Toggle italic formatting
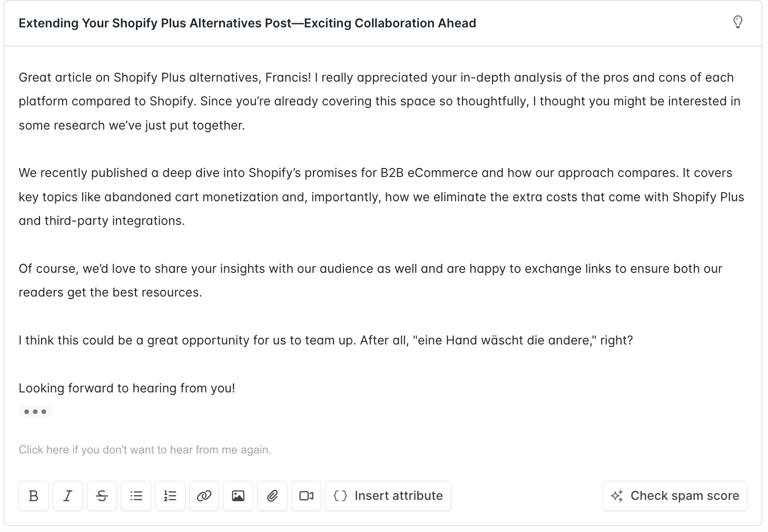Screen dimensions: 768x532 pos(68,496)
